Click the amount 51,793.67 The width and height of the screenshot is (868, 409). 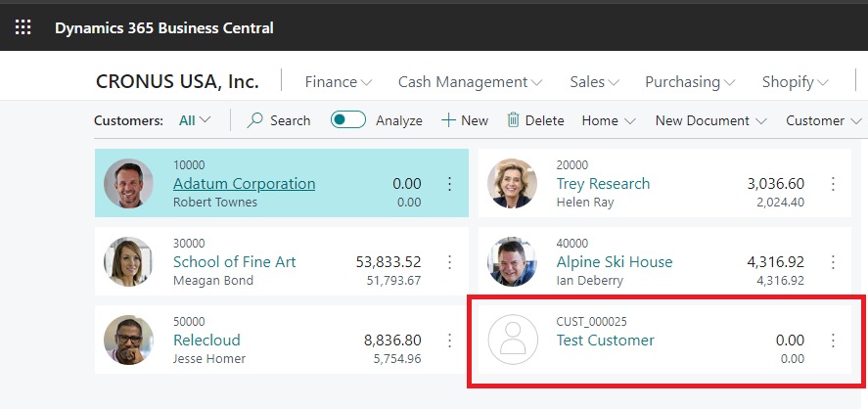tap(393, 281)
